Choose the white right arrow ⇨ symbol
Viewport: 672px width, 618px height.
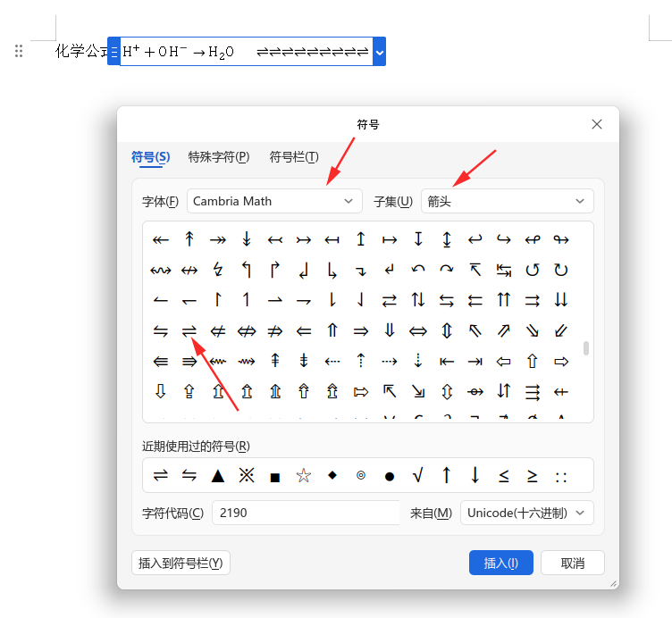tap(561, 362)
